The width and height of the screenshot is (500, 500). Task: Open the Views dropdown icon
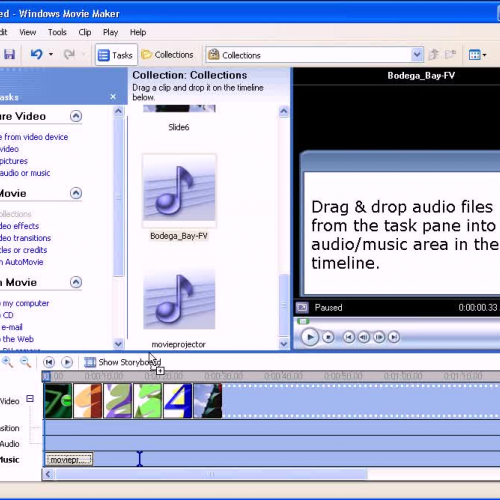coord(477,55)
